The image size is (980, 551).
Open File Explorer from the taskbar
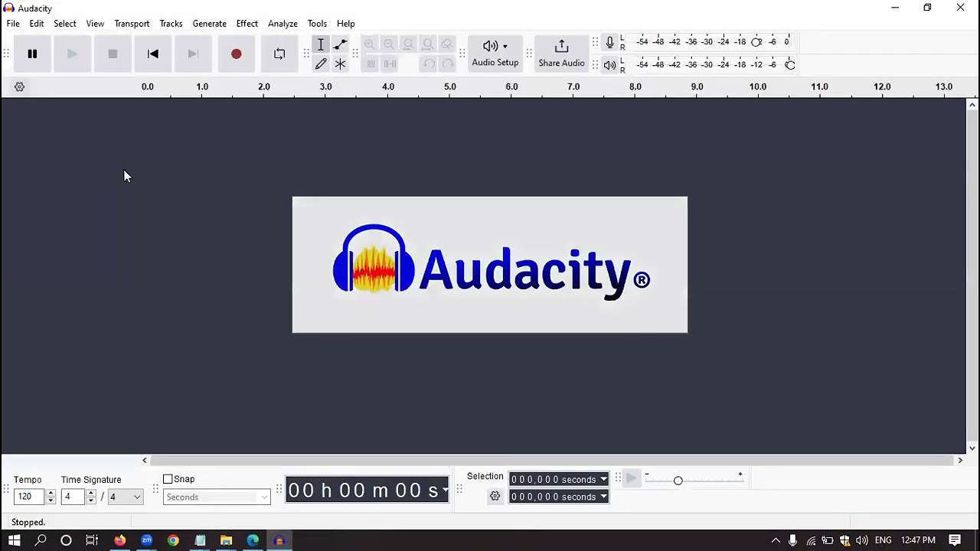(x=226, y=540)
